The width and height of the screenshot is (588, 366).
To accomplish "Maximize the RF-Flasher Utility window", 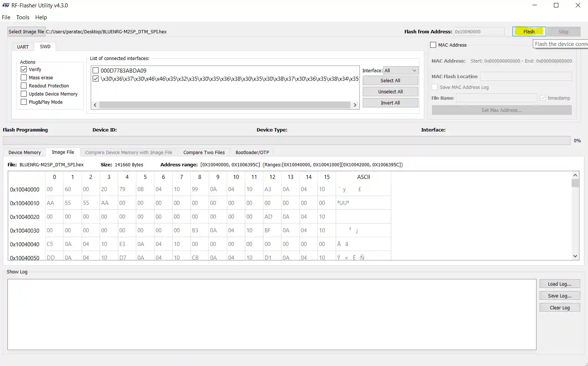I will 556,5.
